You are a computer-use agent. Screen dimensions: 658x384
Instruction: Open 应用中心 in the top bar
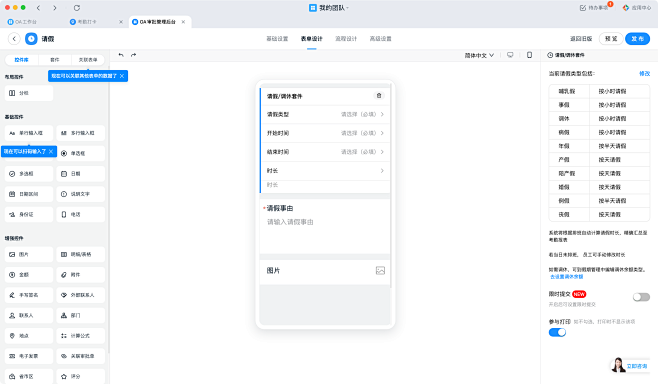coord(637,8)
